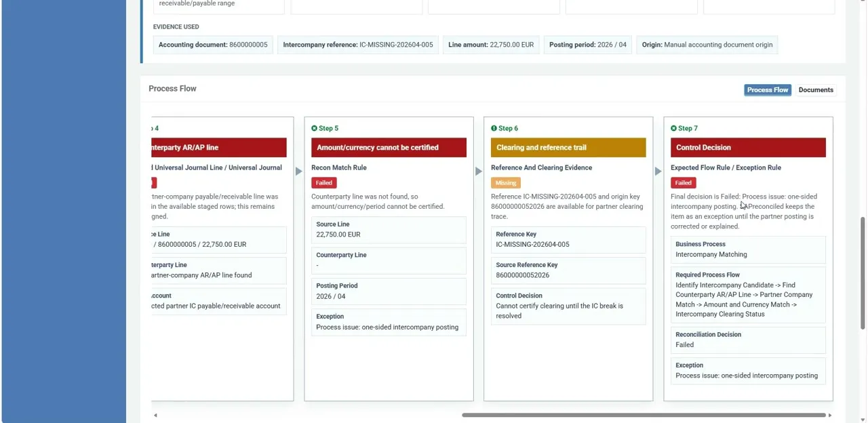The image size is (868, 423).
Task: Click the 'EVIDENCE USED' label
Action: [176, 27]
